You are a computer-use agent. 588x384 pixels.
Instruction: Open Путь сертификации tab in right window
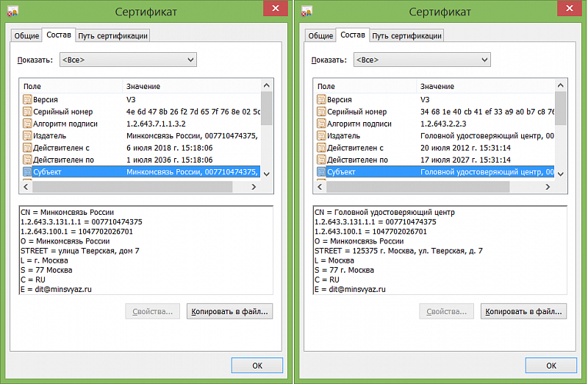(406, 35)
